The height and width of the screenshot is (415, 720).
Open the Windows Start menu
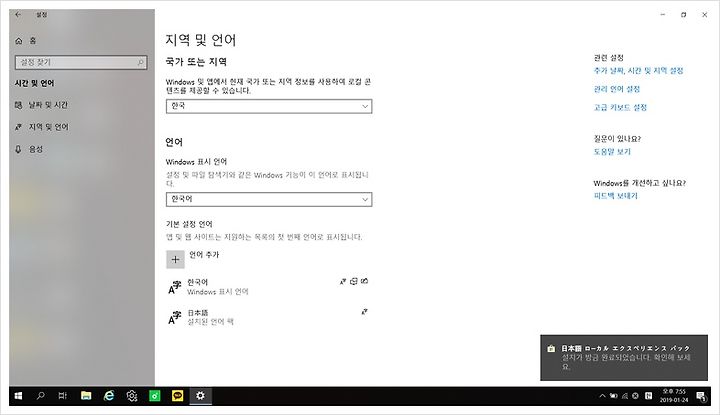18,396
